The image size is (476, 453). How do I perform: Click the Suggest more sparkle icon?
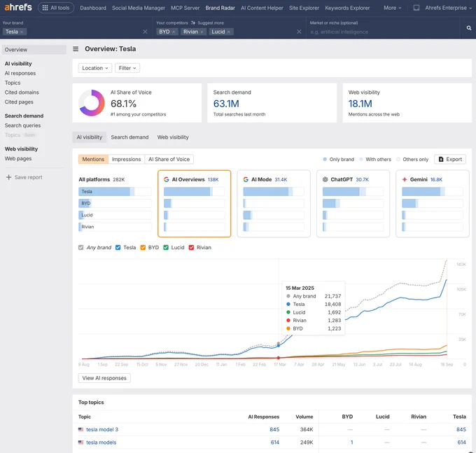pyautogui.click(x=193, y=23)
